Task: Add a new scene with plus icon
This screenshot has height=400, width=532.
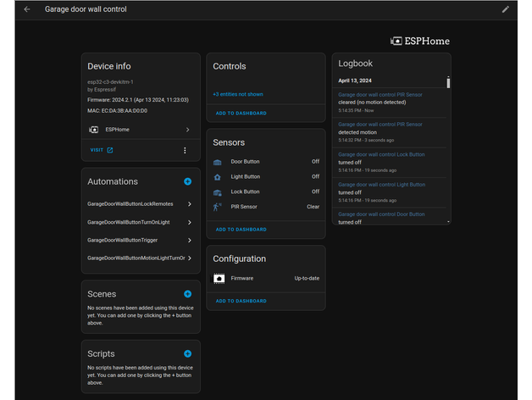Action: 187,294
